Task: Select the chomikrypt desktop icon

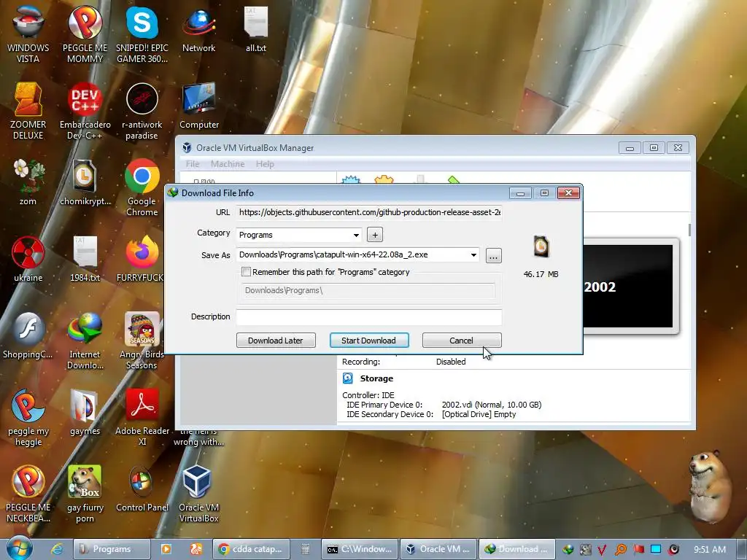Action: 85,182
